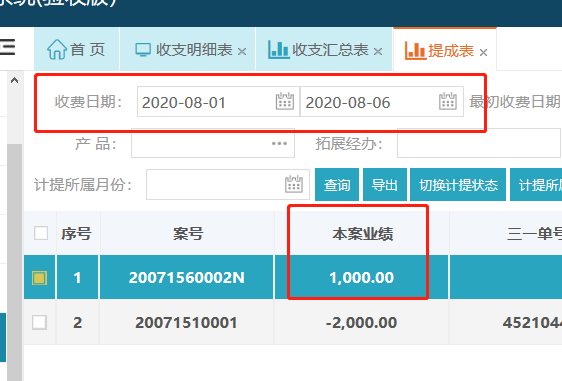
Task: Select case number 20071560002N
Action: point(187,277)
